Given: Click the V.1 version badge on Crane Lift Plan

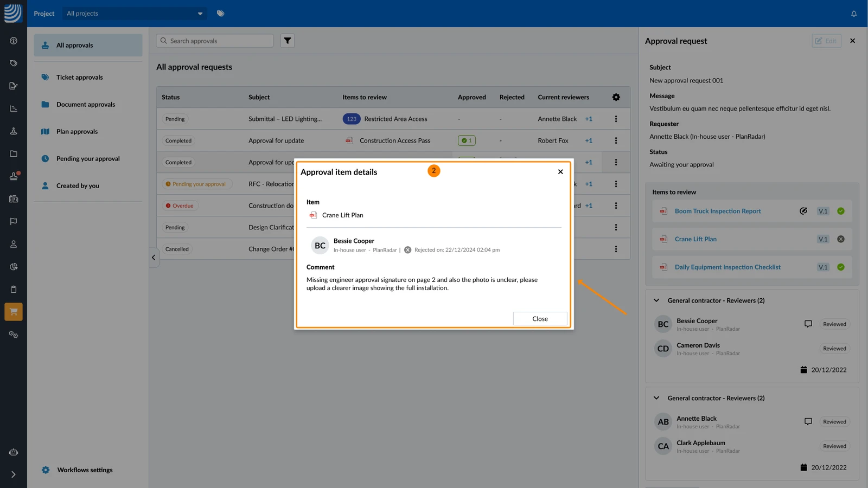Looking at the screenshot, I should coord(823,239).
